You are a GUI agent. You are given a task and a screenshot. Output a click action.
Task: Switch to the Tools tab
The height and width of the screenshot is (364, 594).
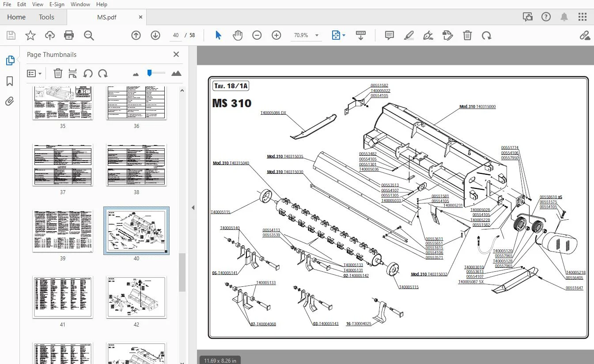point(46,17)
